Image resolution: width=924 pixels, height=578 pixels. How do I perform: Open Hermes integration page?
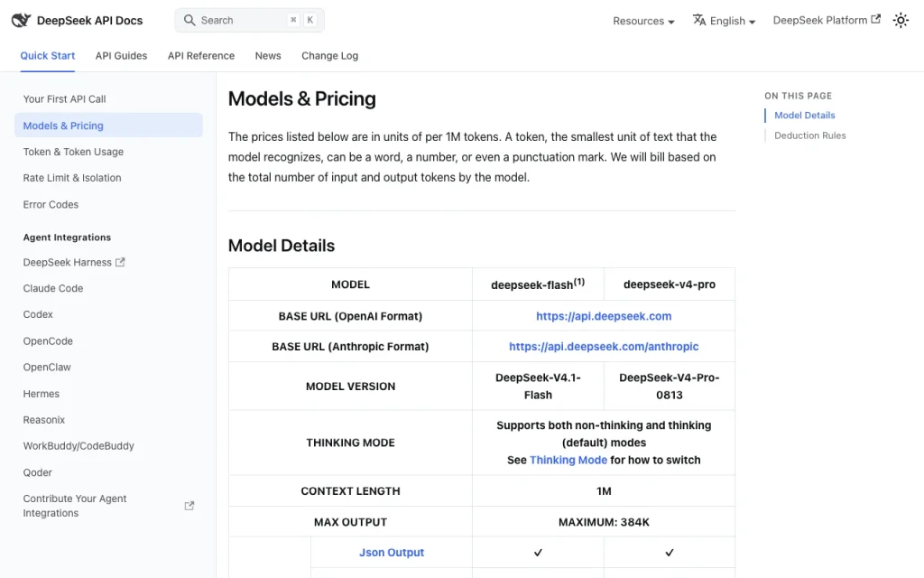pyautogui.click(x=108, y=394)
